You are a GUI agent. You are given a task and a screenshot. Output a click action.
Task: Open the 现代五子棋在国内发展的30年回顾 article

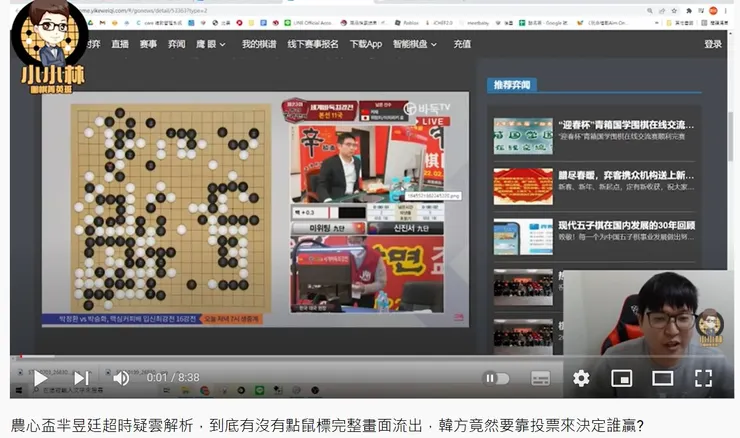[x=626, y=225]
